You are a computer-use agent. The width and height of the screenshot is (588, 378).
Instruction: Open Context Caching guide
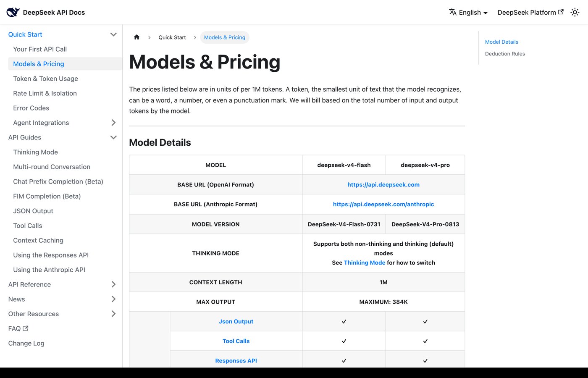pos(38,240)
